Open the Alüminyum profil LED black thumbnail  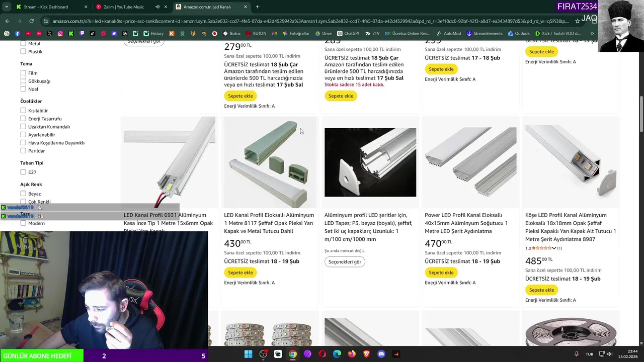(x=370, y=162)
